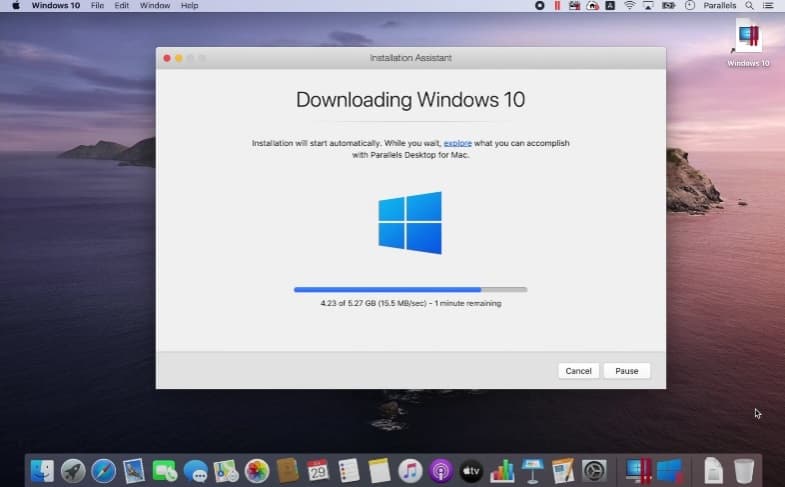Open Notification Center list icon
The width and height of the screenshot is (785, 487).
click(768, 6)
